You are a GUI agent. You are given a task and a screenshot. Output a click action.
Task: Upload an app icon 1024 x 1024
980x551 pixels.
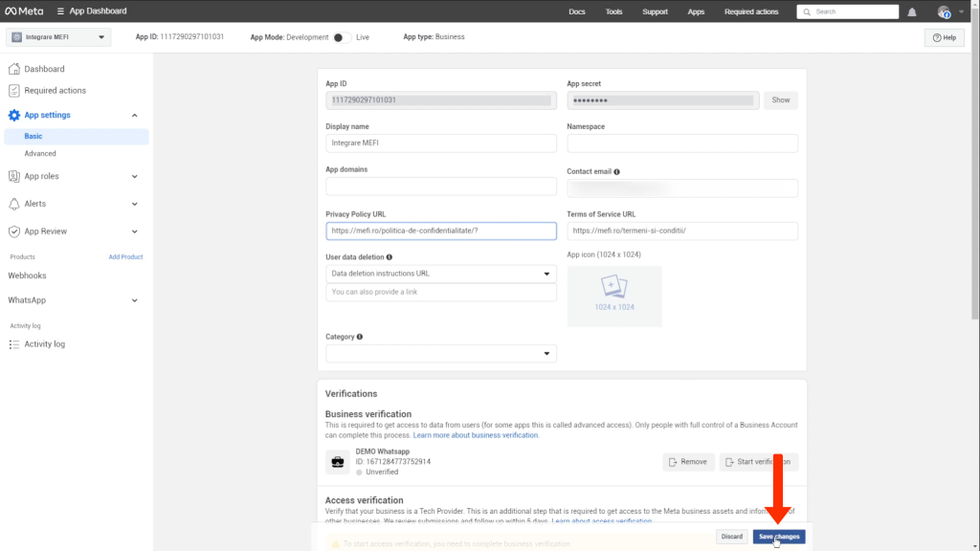pos(614,297)
